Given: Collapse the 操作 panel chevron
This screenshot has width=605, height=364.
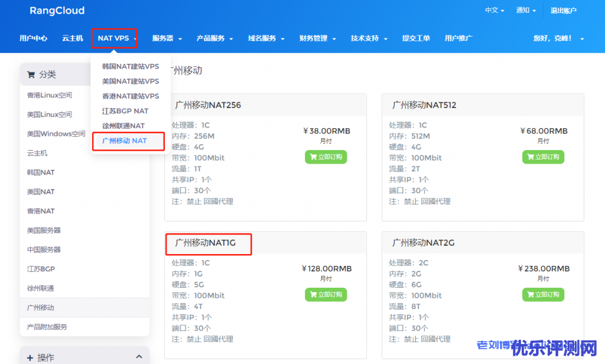Looking at the screenshot, I should pyautogui.click(x=139, y=357).
